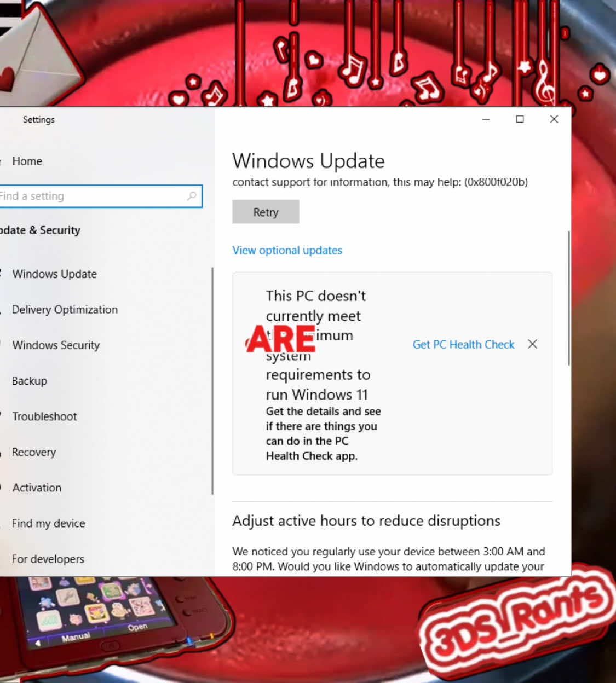Click 'Adjust active hours to reduce disruptions' text
This screenshot has height=683, width=616.
tap(366, 520)
